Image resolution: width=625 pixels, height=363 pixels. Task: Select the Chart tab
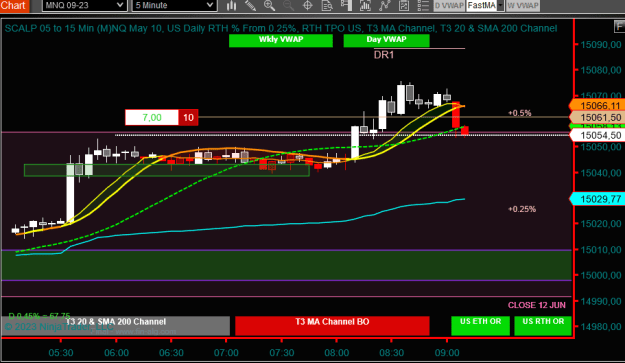click(14, 6)
